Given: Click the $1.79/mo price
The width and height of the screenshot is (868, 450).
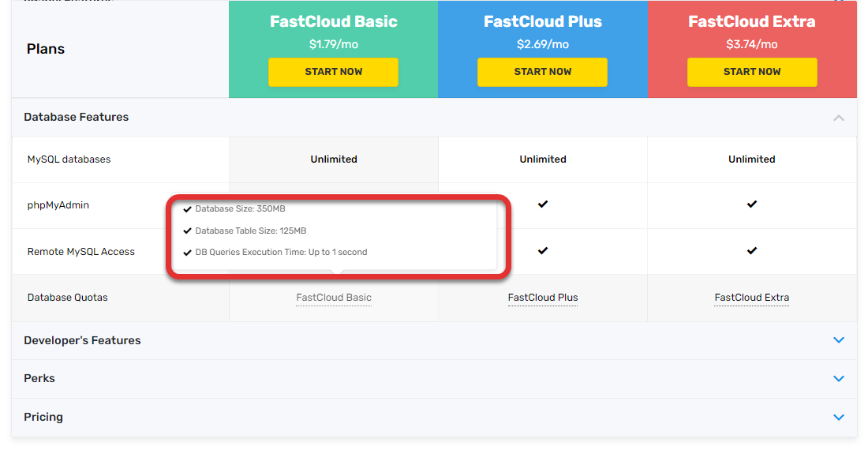Looking at the screenshot, I should pyautogui.click(x=333, y=44).
